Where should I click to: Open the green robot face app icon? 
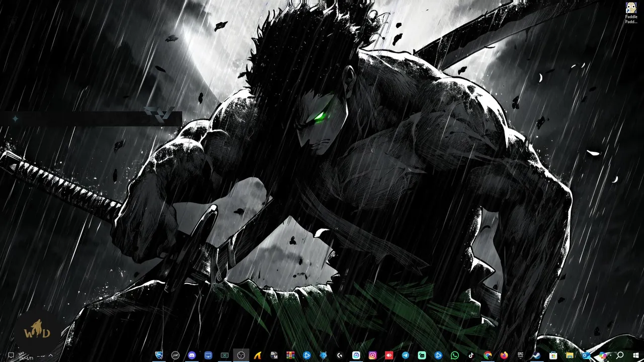[x=422, y=355]
